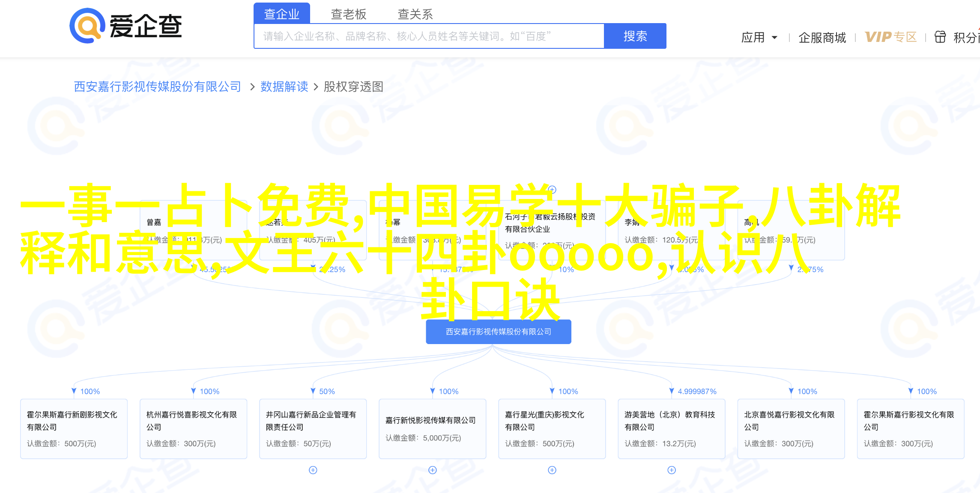Viewport: 980px width, 493px height.
Task: Click the 搜索 button
Action: pyautogui.click(x=635, y=36)
